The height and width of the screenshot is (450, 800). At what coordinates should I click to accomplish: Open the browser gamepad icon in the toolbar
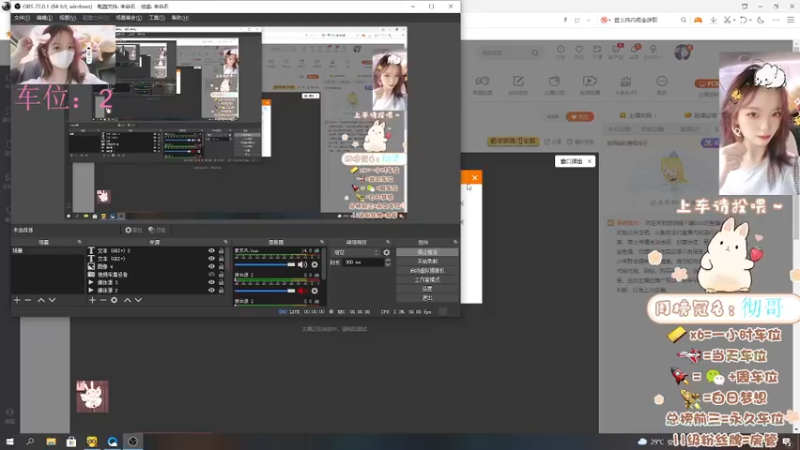click(698, 20)
